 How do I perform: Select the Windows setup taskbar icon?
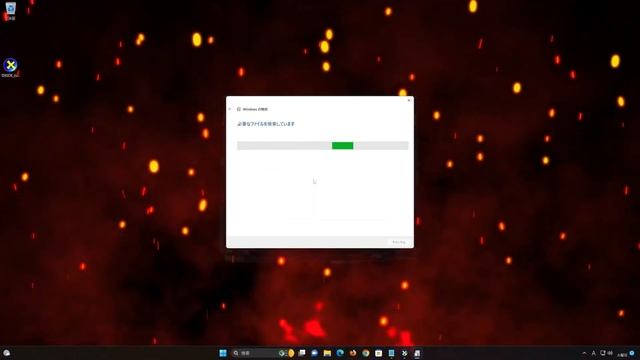coord(417,353)
